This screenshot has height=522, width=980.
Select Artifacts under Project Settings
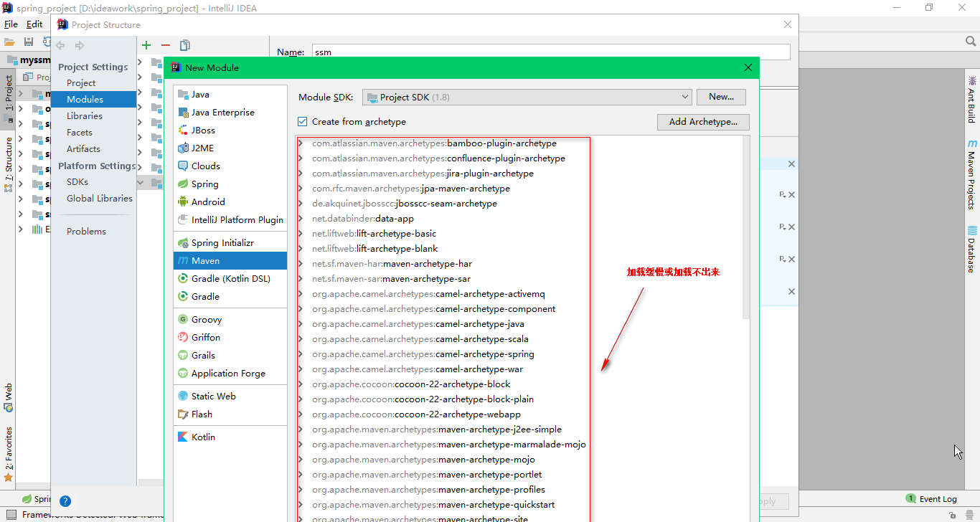click(83, 149)
